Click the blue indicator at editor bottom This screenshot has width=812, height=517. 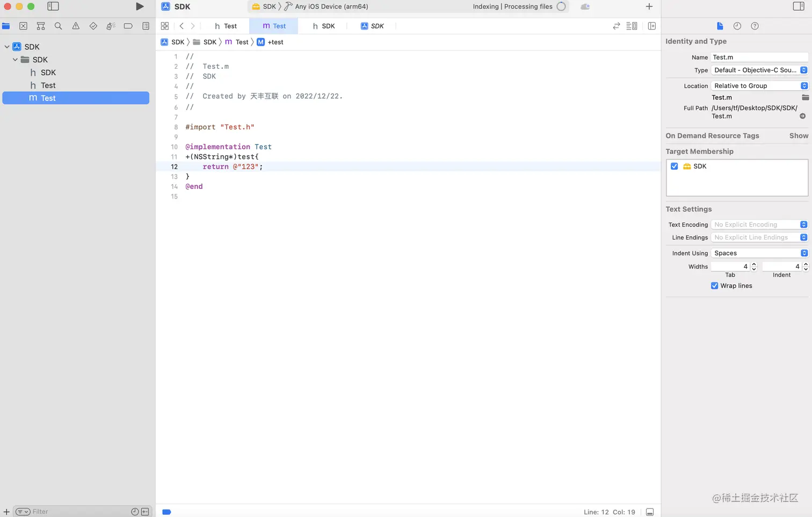(166, 512)
